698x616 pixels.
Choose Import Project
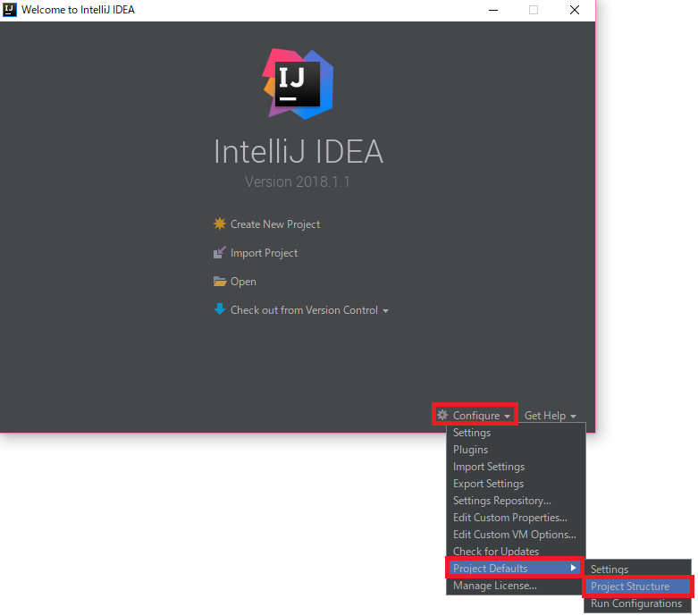pos(264,253)
